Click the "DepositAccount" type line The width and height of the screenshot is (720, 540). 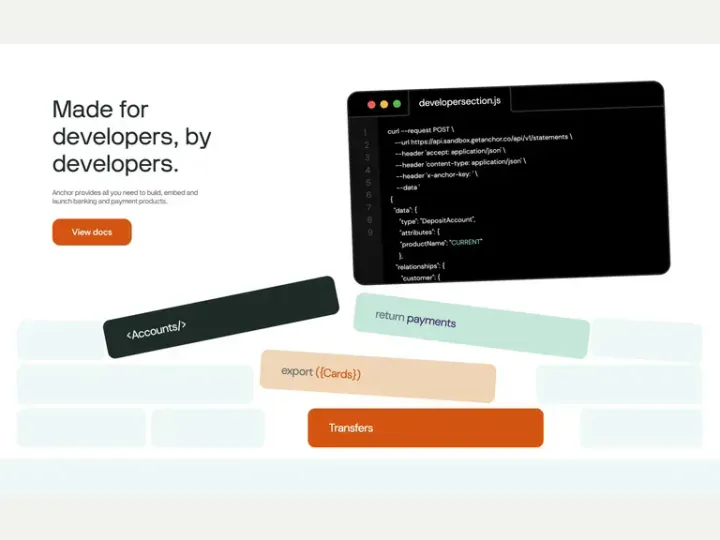[437, 220]
